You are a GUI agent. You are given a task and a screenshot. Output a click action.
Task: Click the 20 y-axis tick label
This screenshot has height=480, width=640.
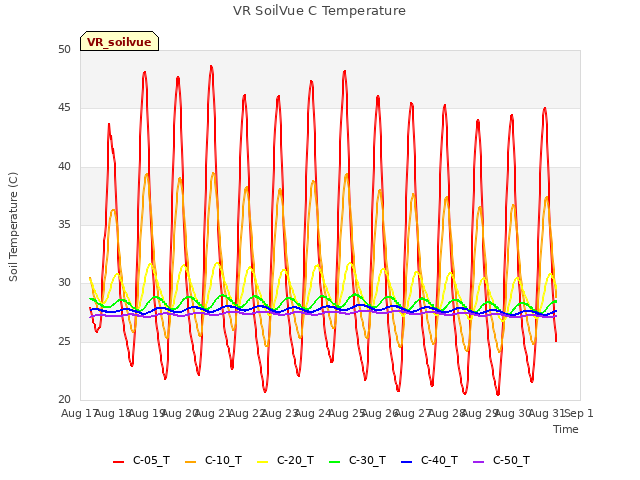click(64, 399)
